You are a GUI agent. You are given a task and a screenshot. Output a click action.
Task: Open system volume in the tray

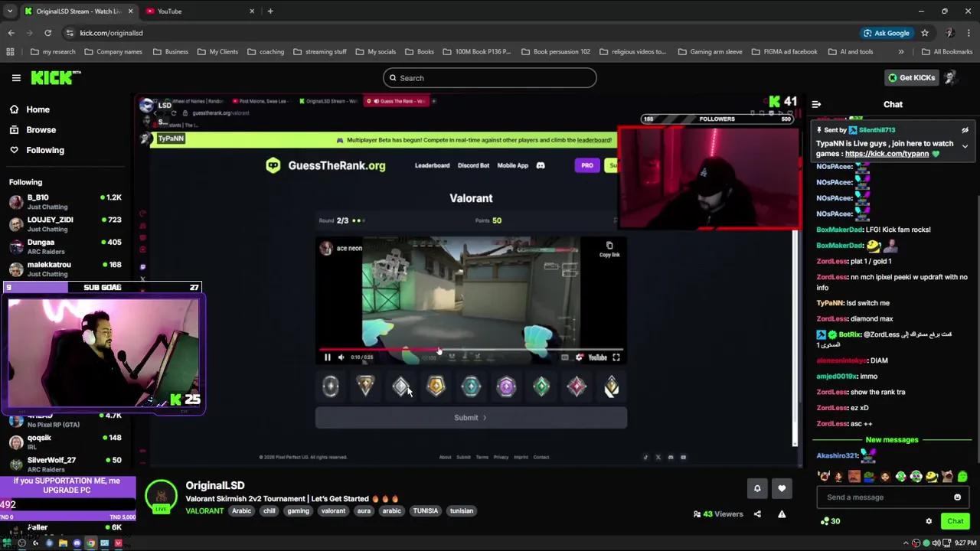936,543
